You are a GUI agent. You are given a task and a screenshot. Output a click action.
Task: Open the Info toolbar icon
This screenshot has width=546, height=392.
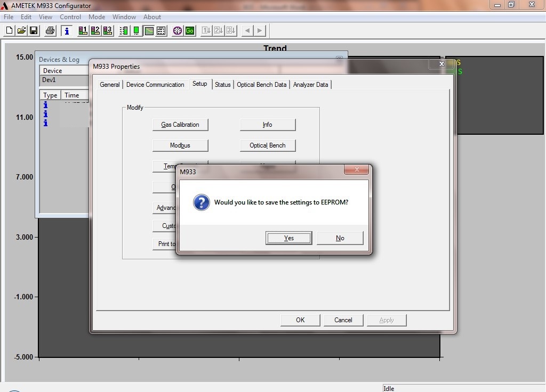pyautogui.click(x=67, y=30)
